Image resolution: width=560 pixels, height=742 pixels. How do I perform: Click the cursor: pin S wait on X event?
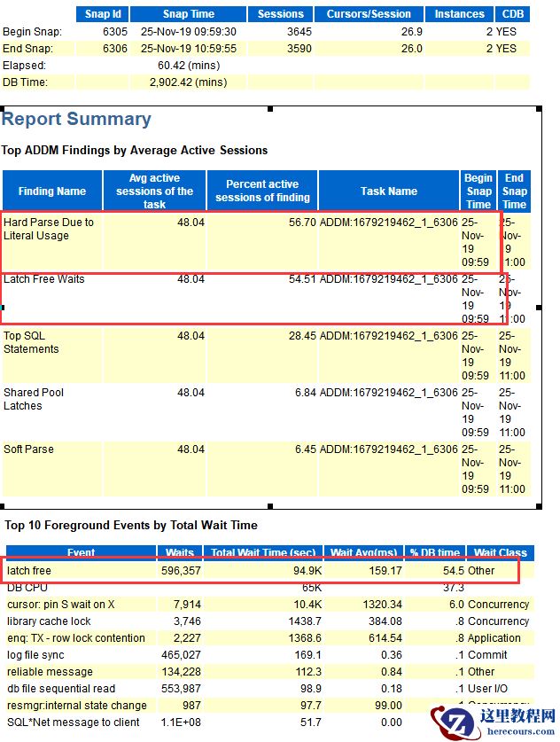coord(62,605)
